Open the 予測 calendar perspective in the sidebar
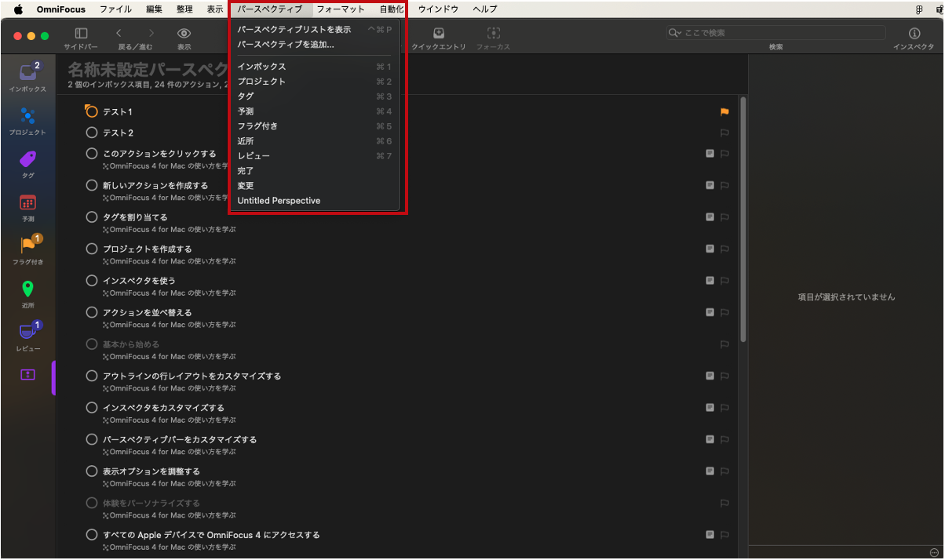Screen dimensions: 945x560 27,206
